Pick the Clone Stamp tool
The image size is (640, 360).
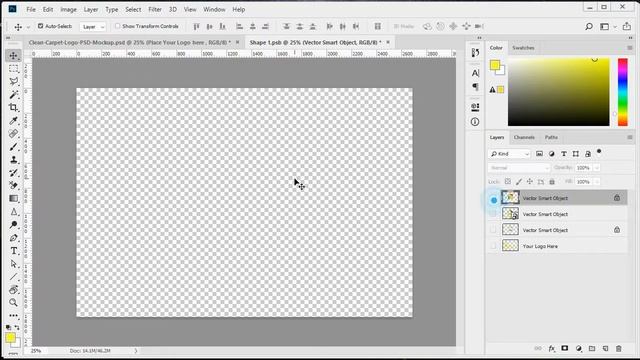pos(13,160)
